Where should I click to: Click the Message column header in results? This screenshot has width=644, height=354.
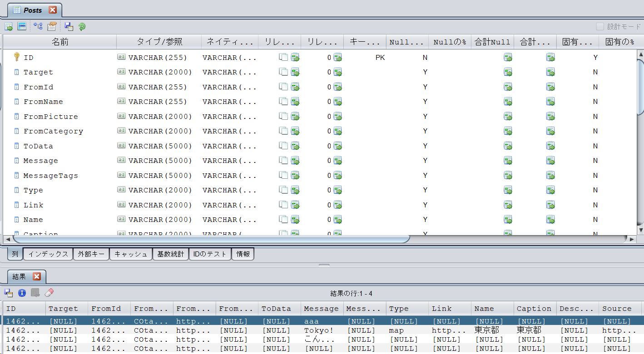322,309
